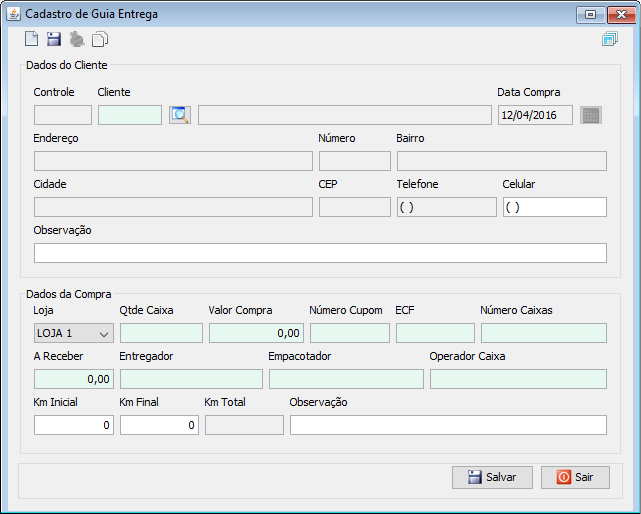Open calendar picker next to Data Compra
641x514 pixels.
point(591,115)
